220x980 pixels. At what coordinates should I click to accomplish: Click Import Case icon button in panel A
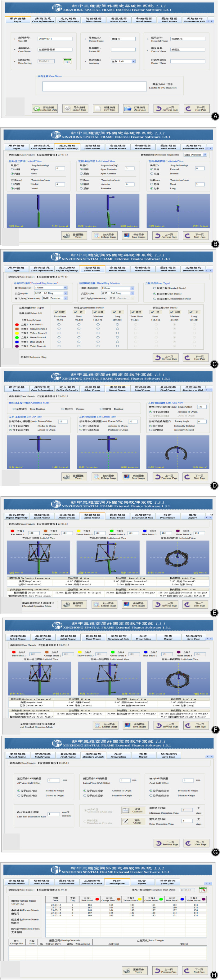point(75,109)
